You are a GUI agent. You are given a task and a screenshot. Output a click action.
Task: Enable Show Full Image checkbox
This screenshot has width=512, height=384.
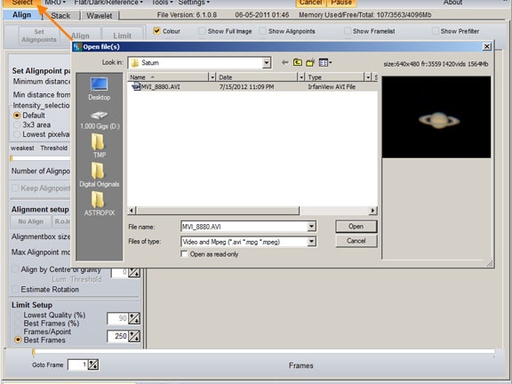coord(202,31)
